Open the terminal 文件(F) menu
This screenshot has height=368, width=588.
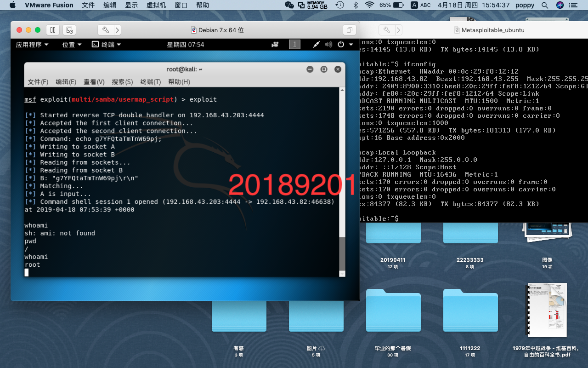tap(38, 81)
